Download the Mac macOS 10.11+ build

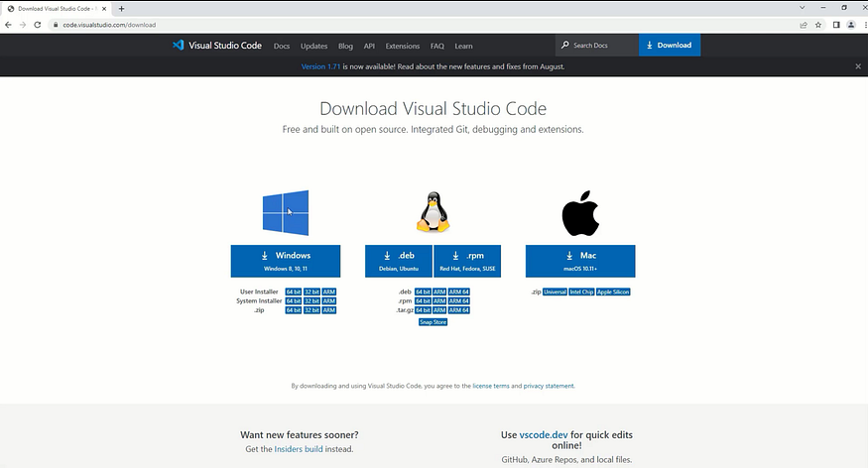coord(580,261)
